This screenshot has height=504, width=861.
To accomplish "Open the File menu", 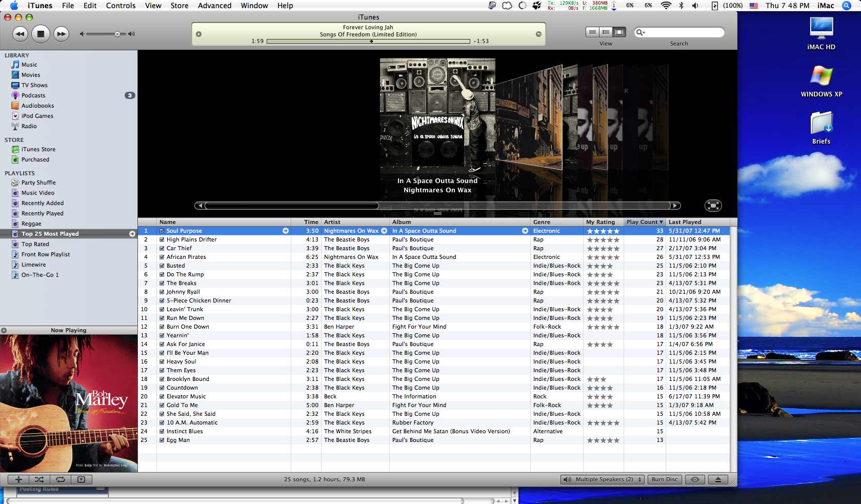I will (68, 6).
